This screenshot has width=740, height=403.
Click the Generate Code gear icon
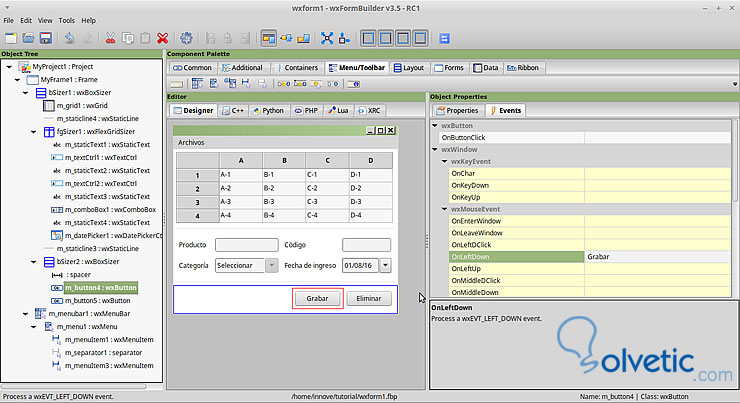[x=187, y=38]
